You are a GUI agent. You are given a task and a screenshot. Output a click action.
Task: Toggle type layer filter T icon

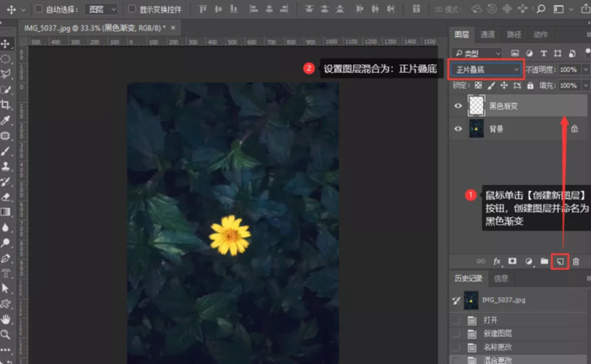click(544, 53)
